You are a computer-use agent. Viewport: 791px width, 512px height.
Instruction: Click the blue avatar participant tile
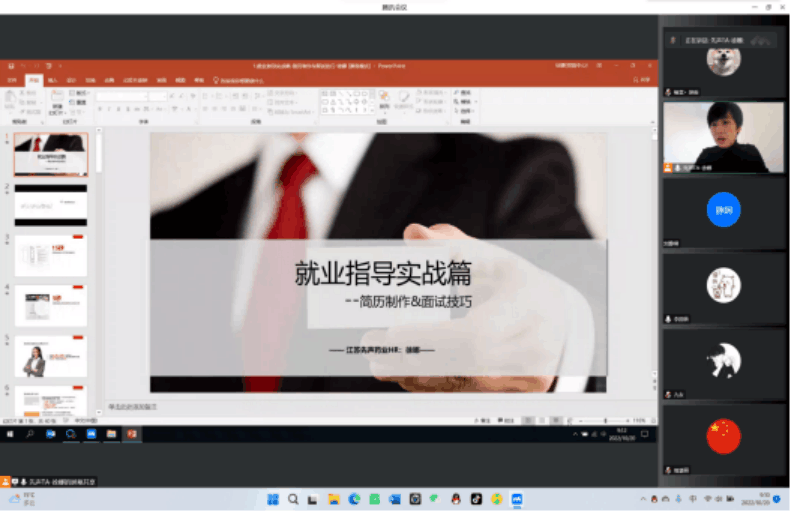coord(724,210)
